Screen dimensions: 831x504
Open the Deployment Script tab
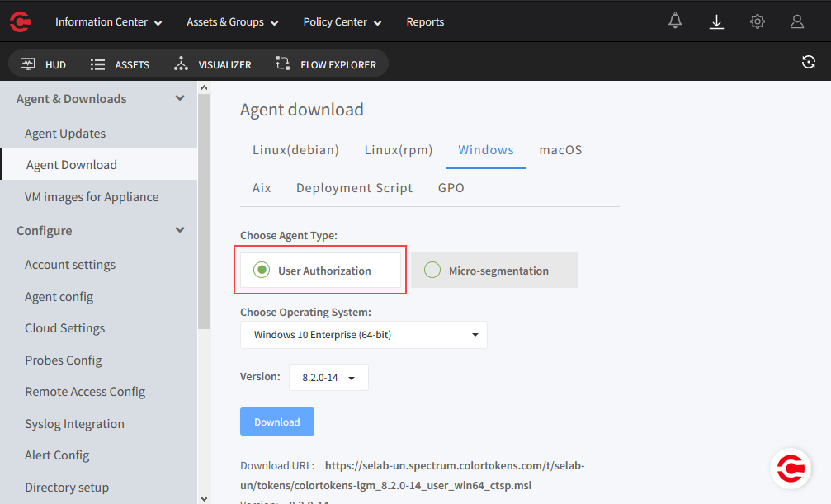354,187
